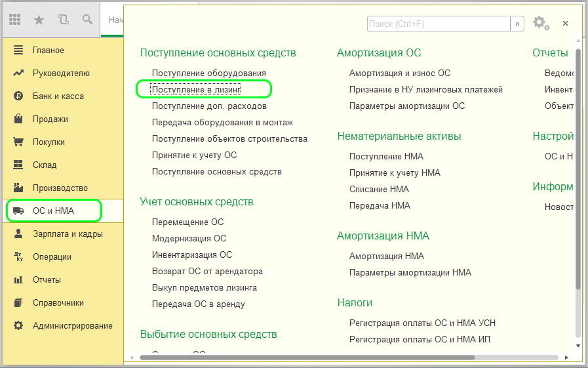Open the sections grid menu icon
This screenshot has width=588, height=368.
14,20
